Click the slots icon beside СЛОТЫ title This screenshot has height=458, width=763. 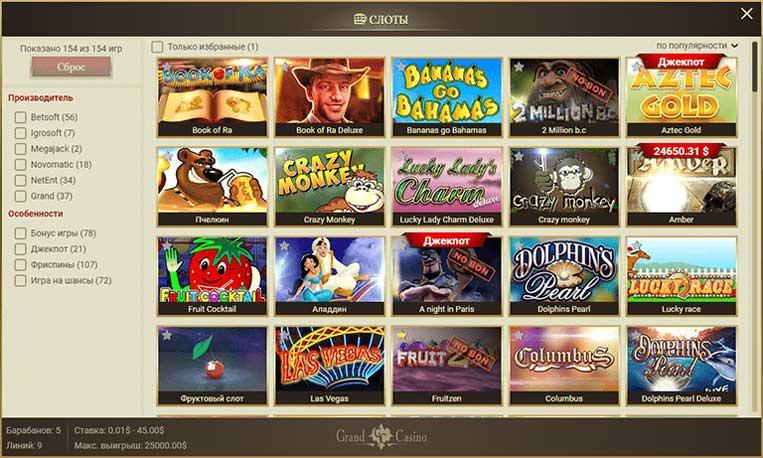coord(360,19)
